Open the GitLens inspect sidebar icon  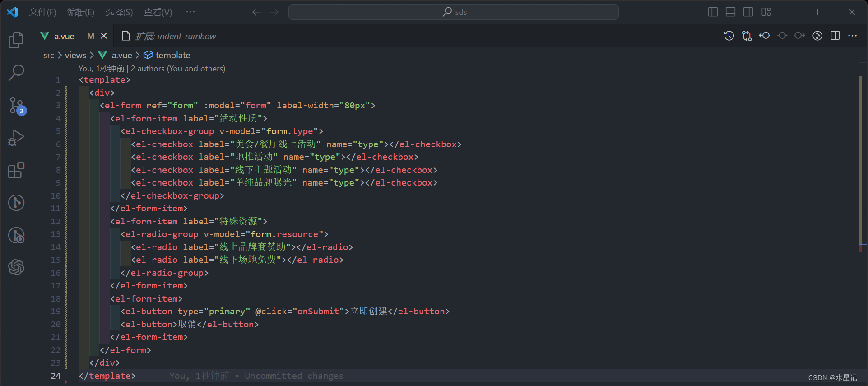click(x=16, y=235)
